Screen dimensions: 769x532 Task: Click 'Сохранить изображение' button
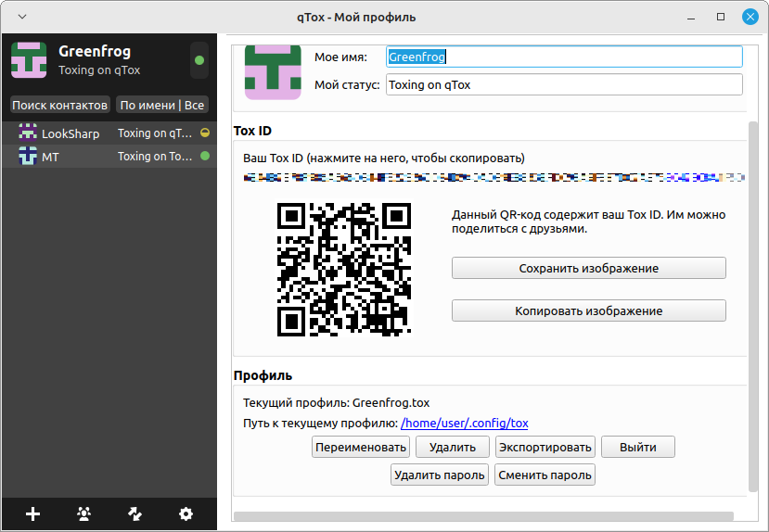pos(588,268)
